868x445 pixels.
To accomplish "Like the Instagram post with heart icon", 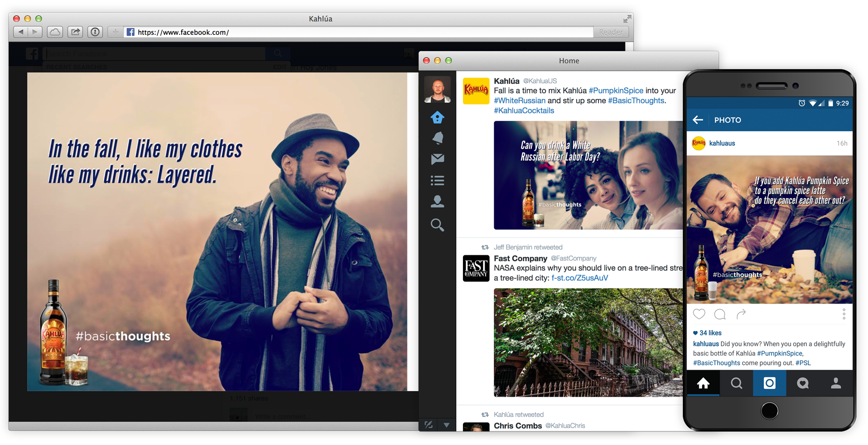I will point(699,314).
